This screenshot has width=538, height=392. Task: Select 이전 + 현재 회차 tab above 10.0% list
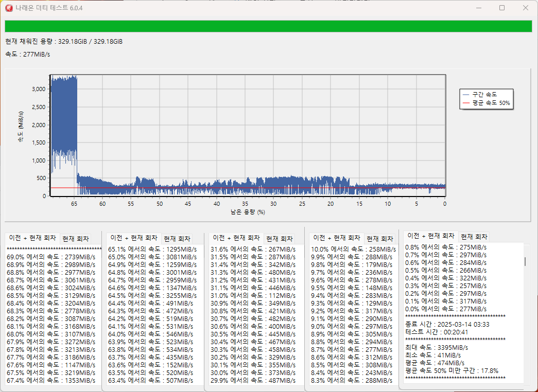click(x=336, y=238)
